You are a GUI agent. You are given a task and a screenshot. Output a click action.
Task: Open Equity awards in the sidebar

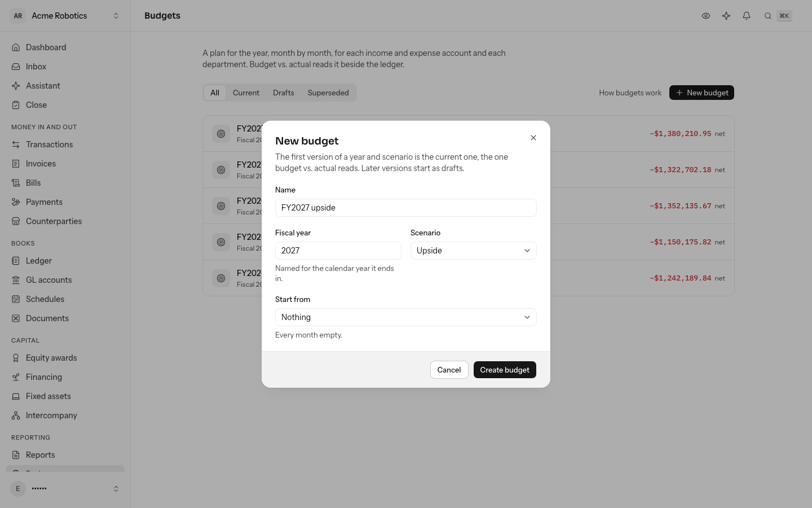[x=65, y=358]
